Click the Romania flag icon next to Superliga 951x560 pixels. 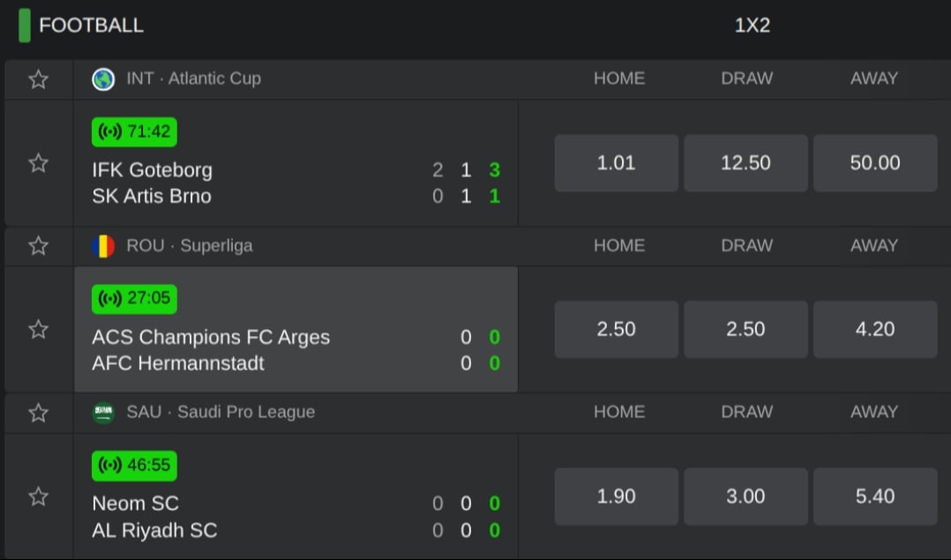104,245
